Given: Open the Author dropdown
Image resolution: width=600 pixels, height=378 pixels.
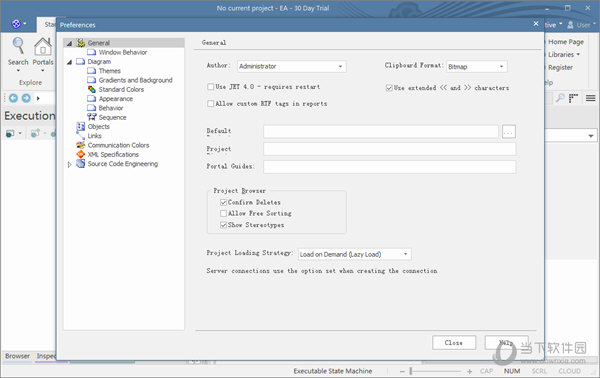Looking at the screenshot, I should click(340, 67).
